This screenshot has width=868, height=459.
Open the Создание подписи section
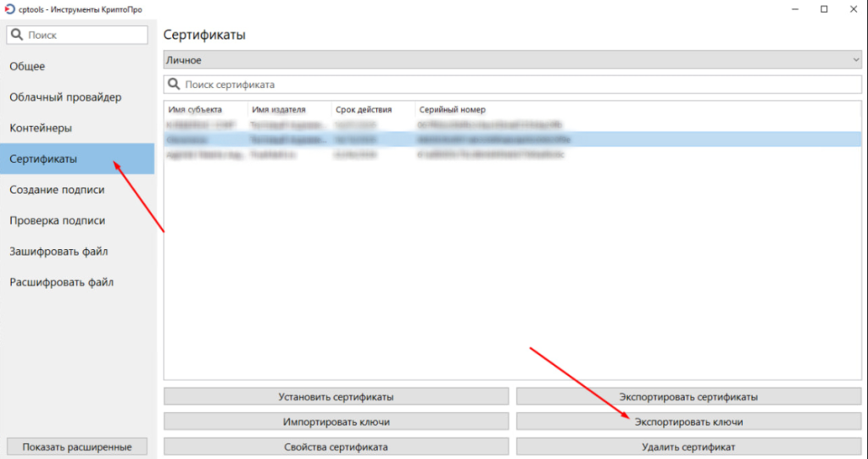pos(57,190)
